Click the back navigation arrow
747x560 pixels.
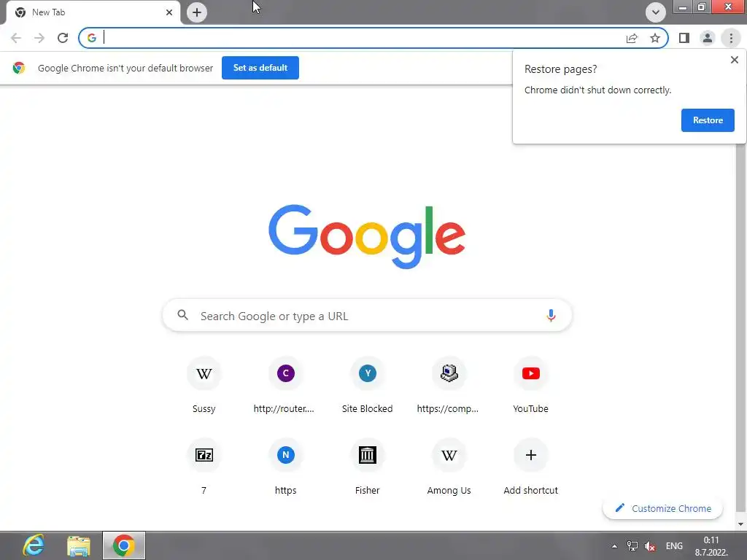pyautogui.click(x=16, y=38)
